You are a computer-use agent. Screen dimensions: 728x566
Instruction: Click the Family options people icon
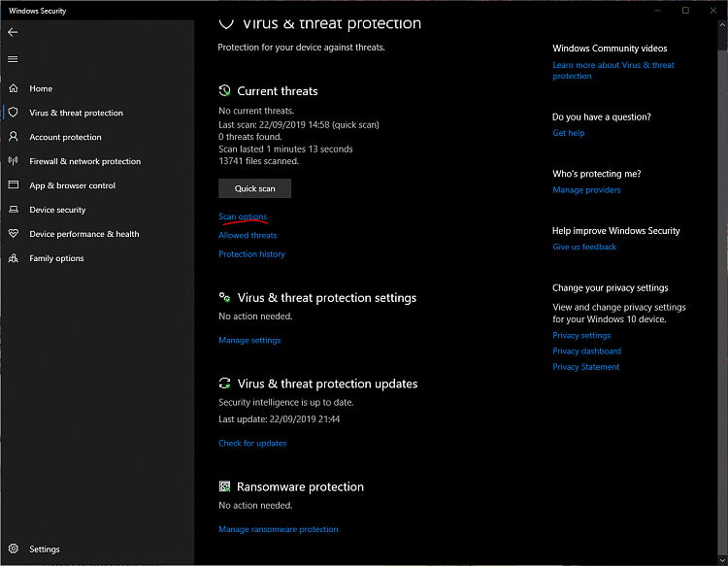[14, 257]
